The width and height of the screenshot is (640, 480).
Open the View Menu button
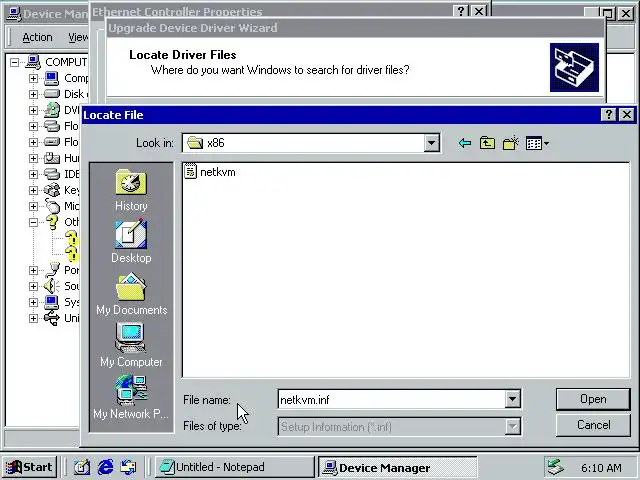(x=537, y=143)
